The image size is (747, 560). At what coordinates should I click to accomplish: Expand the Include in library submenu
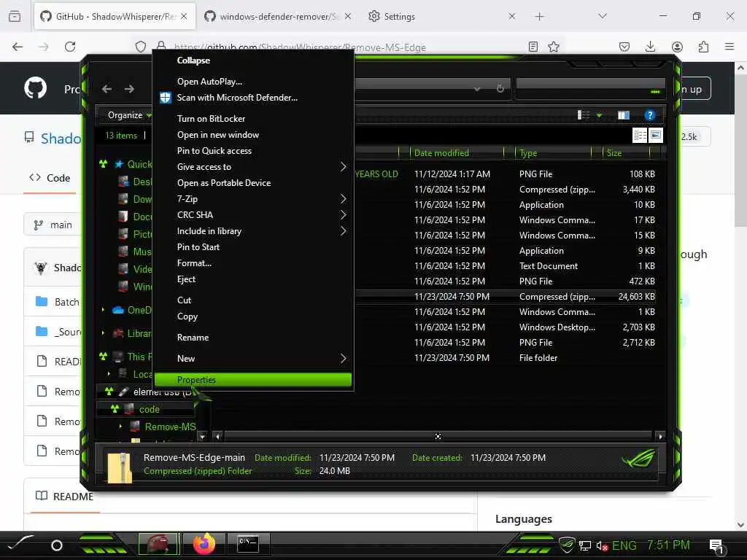coord(344,231)
